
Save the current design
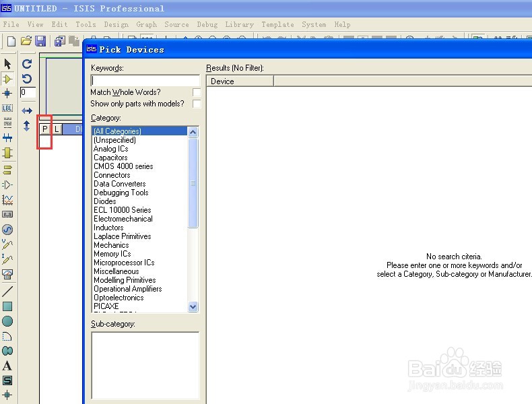click(x=40, y=41)
